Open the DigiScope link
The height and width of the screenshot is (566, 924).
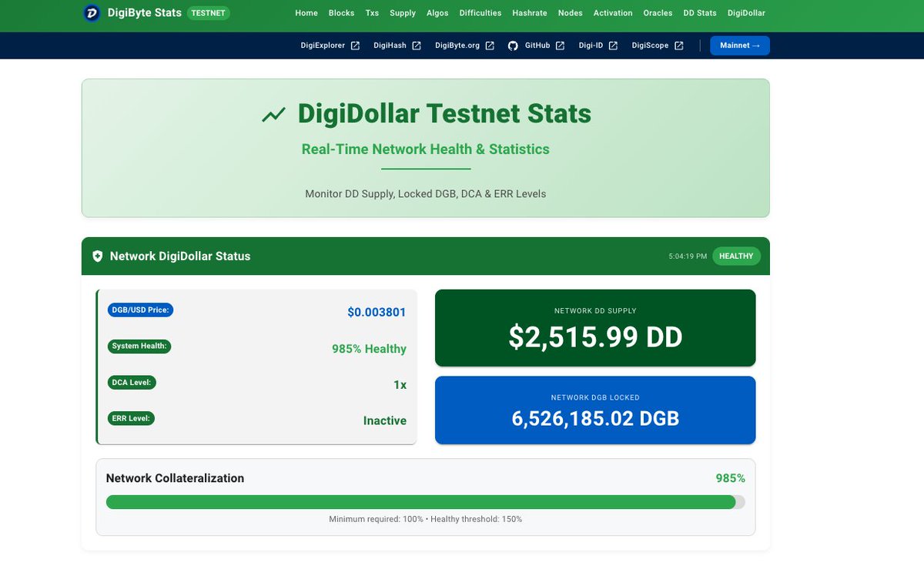coord(651,45)
